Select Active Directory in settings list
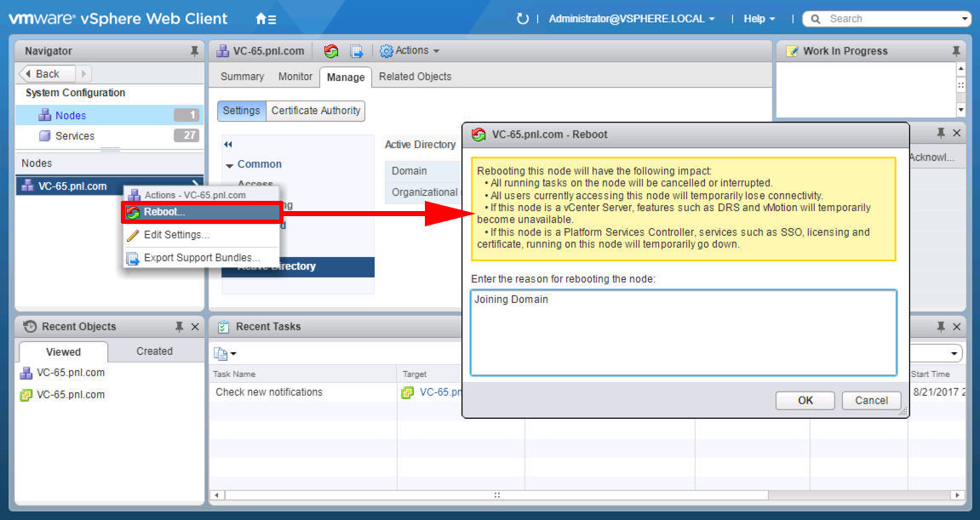Image resolution: width=980 pixels, height=520 pixels. [298, 266]
